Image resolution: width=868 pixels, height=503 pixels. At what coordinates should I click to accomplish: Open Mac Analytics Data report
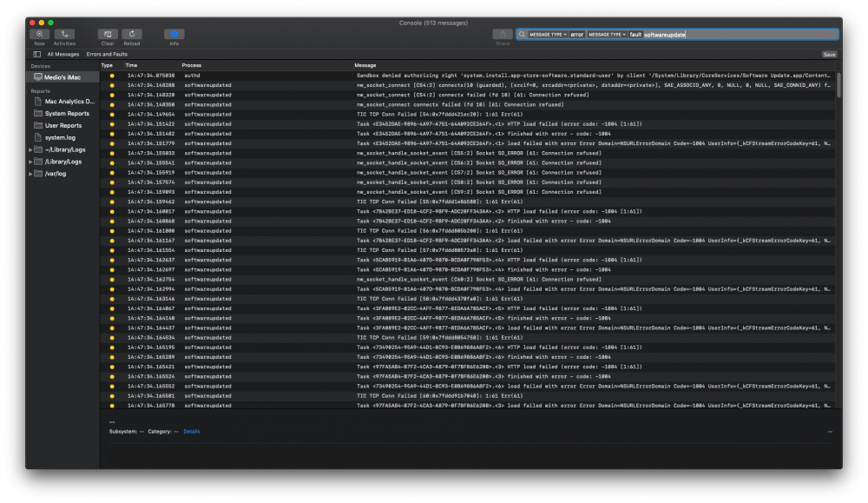[69, 102]
